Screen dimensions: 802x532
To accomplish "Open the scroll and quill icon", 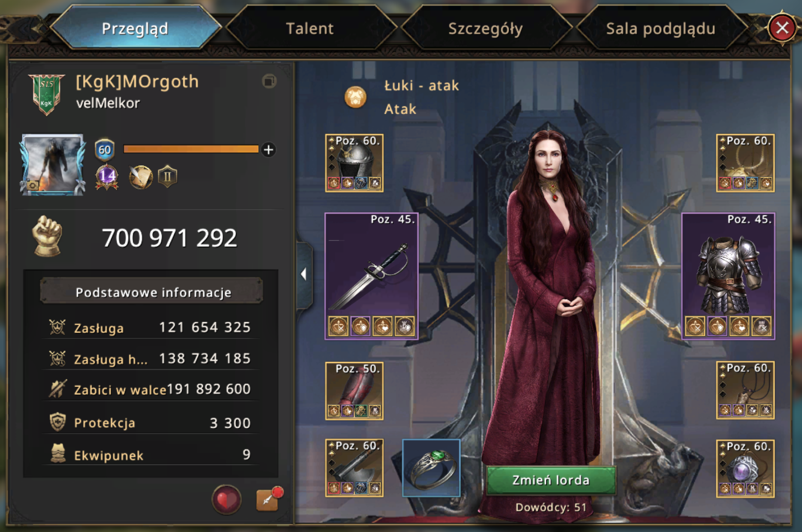I will [140, 176].
